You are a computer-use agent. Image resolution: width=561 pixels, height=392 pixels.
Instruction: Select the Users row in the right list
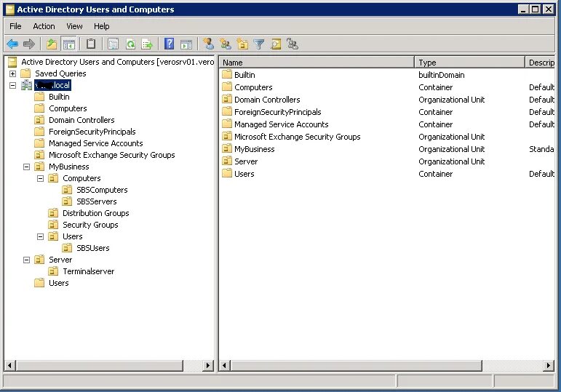[388, 174]
